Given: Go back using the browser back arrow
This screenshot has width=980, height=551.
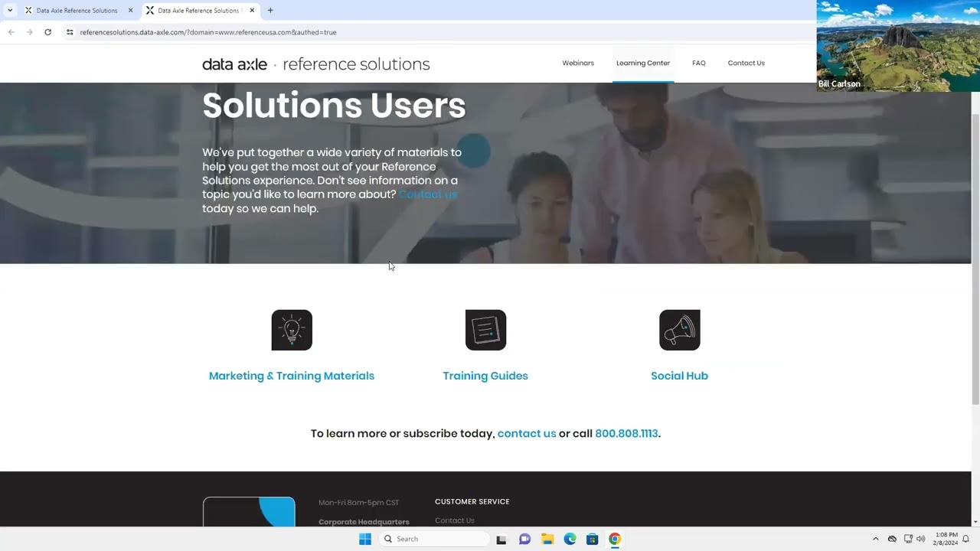Looking at the screenshot, I should (x=11, y=32).
